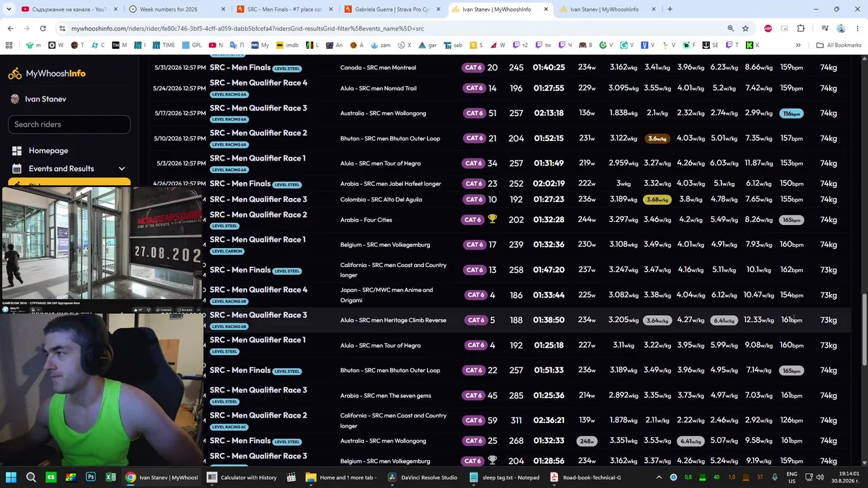
Task: Click the highlighted 248w power value
Action: click(x=587, y=441)
